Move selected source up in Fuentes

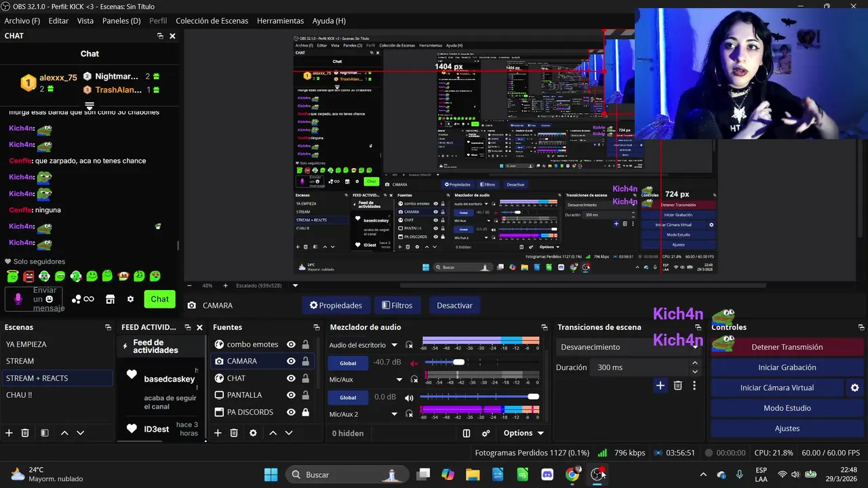tap(273, 432)
